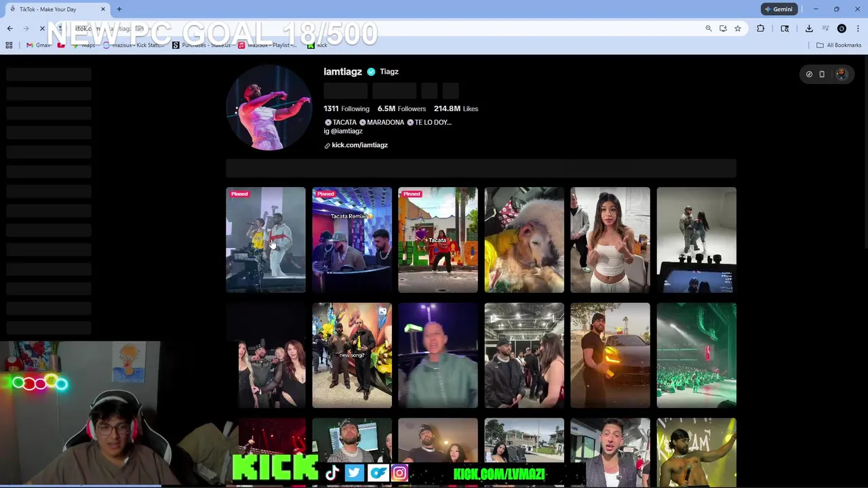868x488 pixels.
Task: Click the Pinned badge on Tacata Remix video
Action: point(325,194)
